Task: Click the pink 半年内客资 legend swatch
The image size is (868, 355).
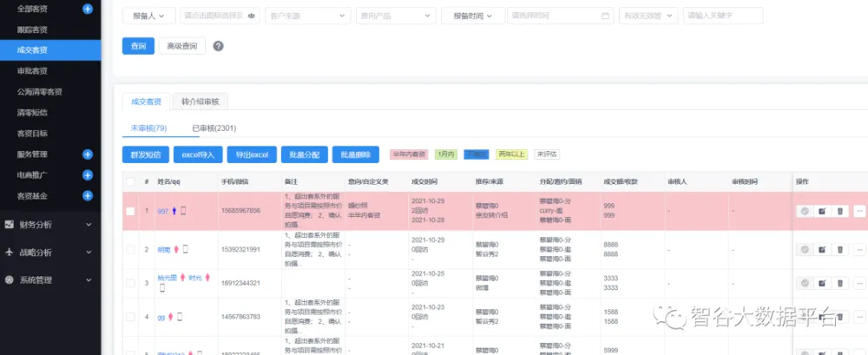Action: [x=409, y=154]
